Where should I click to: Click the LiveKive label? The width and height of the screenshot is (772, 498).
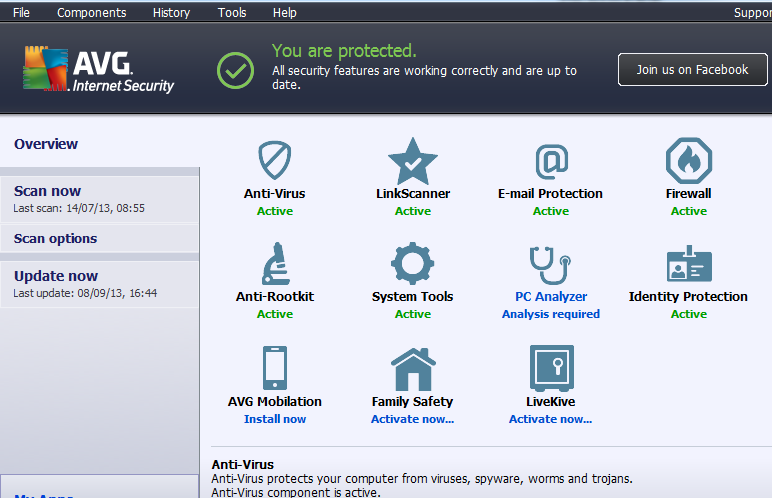[x=550, y=401]
